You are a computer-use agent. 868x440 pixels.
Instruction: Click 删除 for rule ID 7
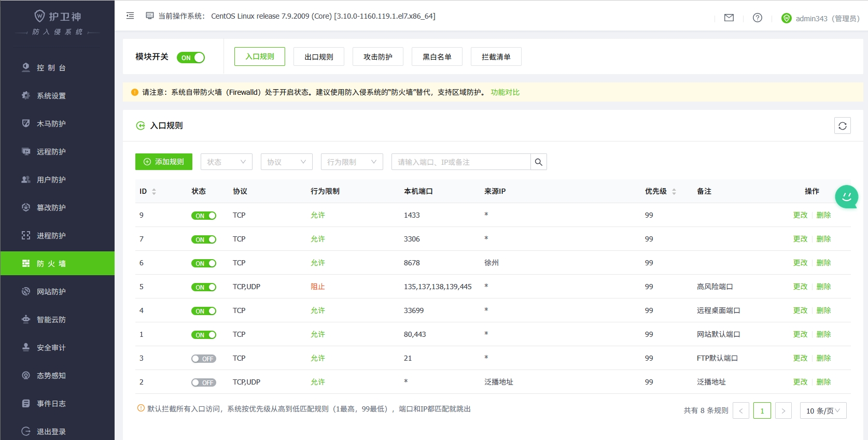(823, 239)
